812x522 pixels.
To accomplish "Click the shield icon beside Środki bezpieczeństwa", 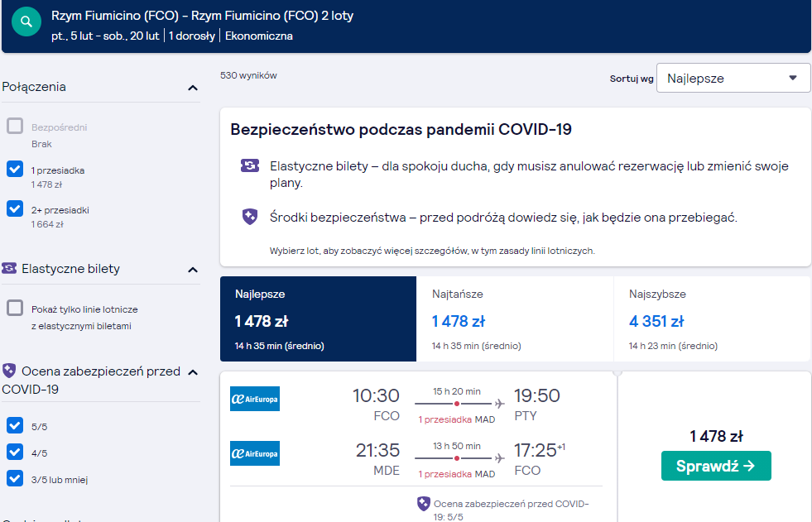I will click(250, 217).
